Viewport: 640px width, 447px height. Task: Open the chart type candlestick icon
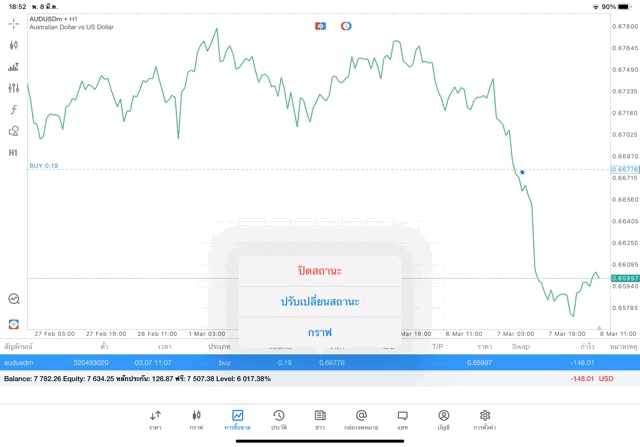[14, 45]
